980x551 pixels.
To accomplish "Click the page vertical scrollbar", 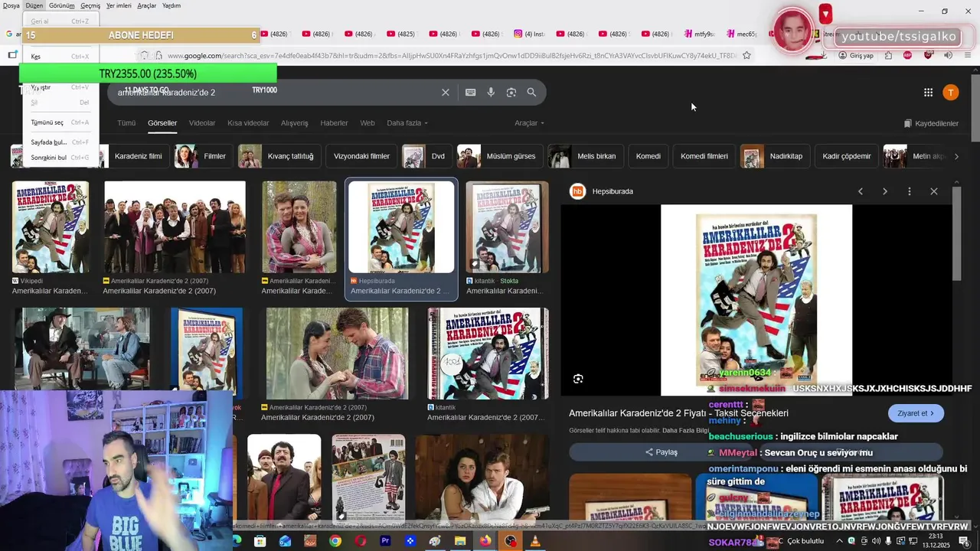I will (975, 107).
